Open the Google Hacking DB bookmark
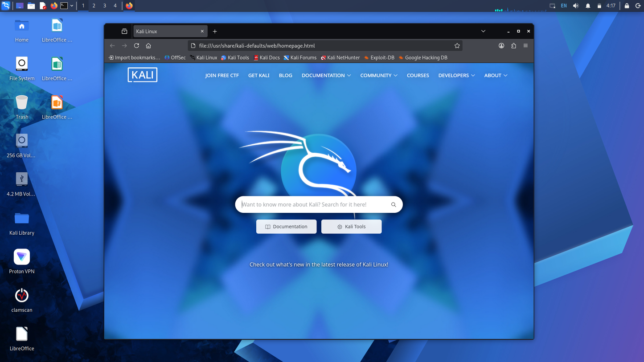The width and height of the screenshot is (644, 362). (423, 57)
